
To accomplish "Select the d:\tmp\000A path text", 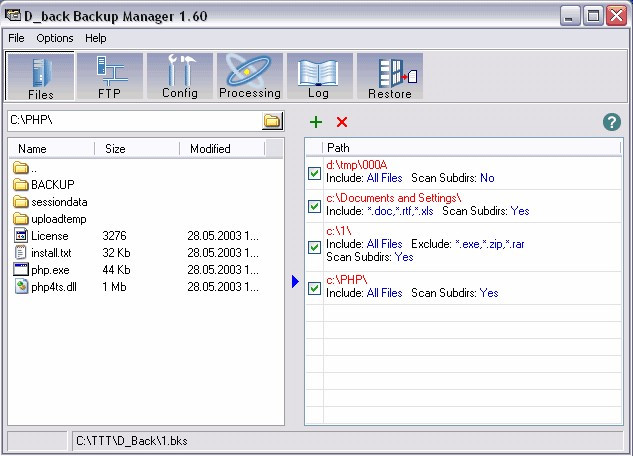I will pyautogui.click(x=356, y=165).
